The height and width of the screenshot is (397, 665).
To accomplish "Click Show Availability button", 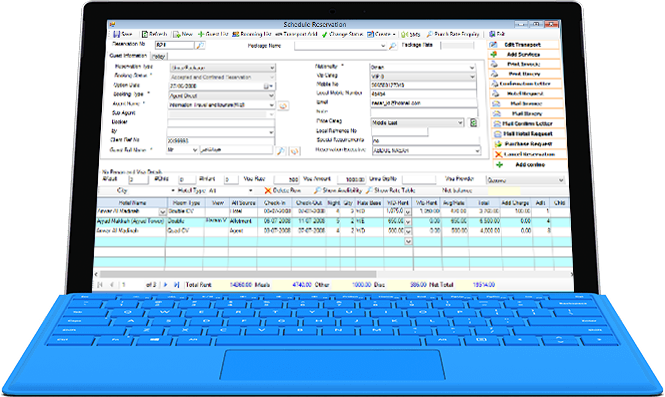I will point(338,190).
